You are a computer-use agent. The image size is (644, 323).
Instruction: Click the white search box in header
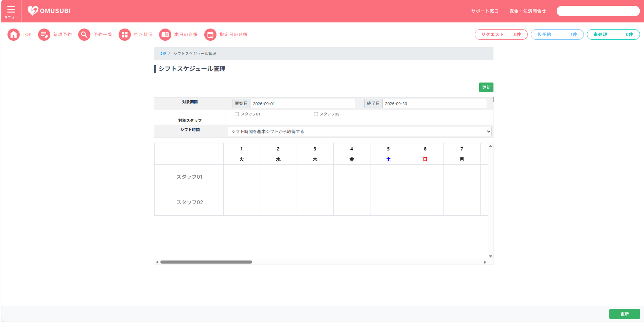coord(598,11)
